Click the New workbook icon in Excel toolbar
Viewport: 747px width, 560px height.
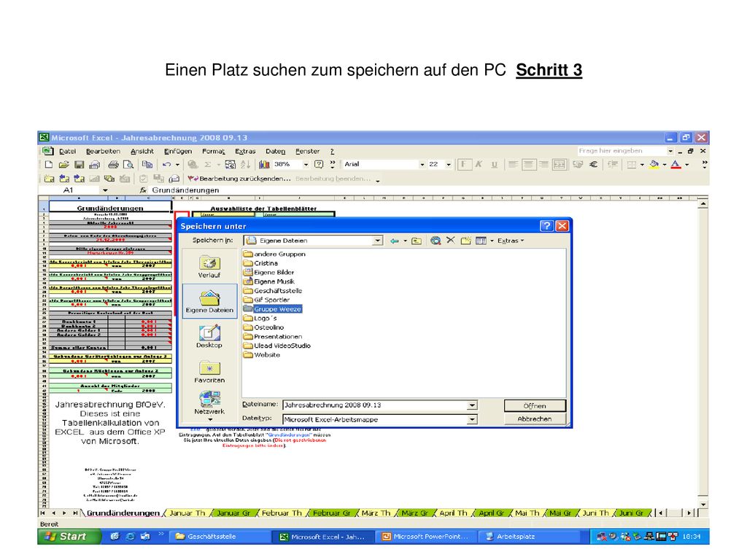[49, 164]
